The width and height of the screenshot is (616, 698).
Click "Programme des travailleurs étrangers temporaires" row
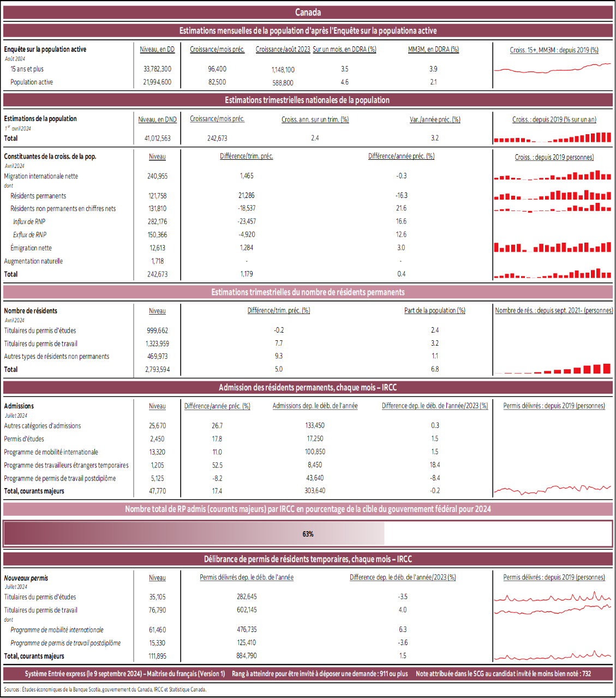click(66, 465)
